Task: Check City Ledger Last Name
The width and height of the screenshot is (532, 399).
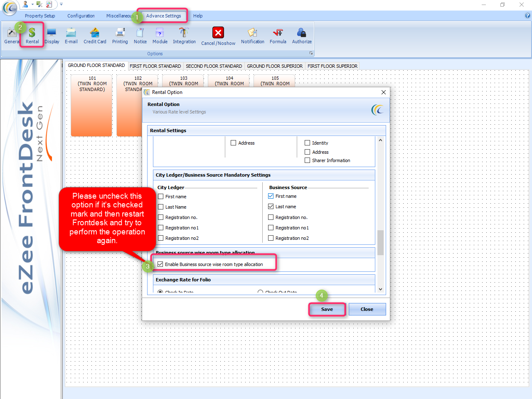Action: 161,207
